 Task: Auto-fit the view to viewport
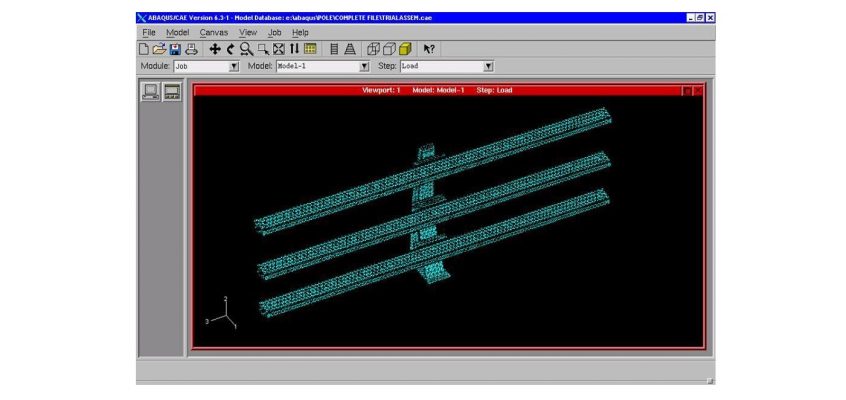click(278, 49)
